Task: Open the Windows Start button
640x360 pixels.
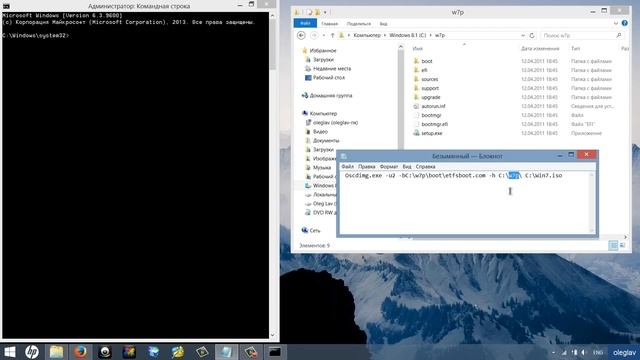Action: point(9,352)
